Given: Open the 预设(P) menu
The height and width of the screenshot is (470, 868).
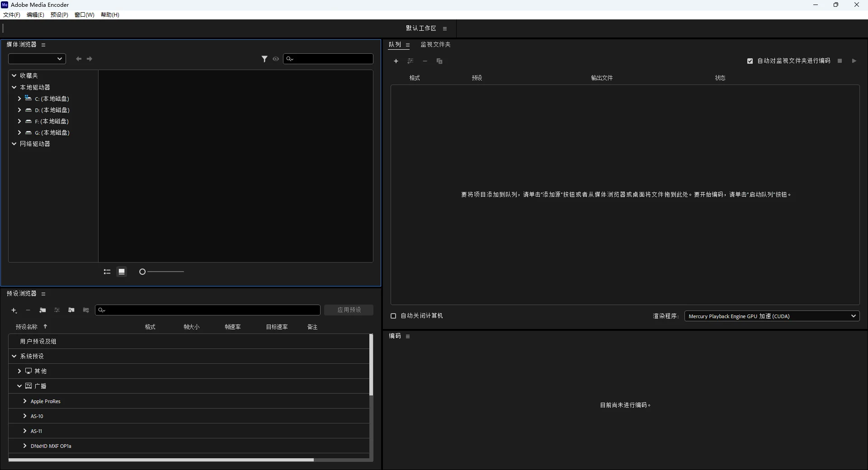Looking at the screenshot, I should tap(59, 15).
